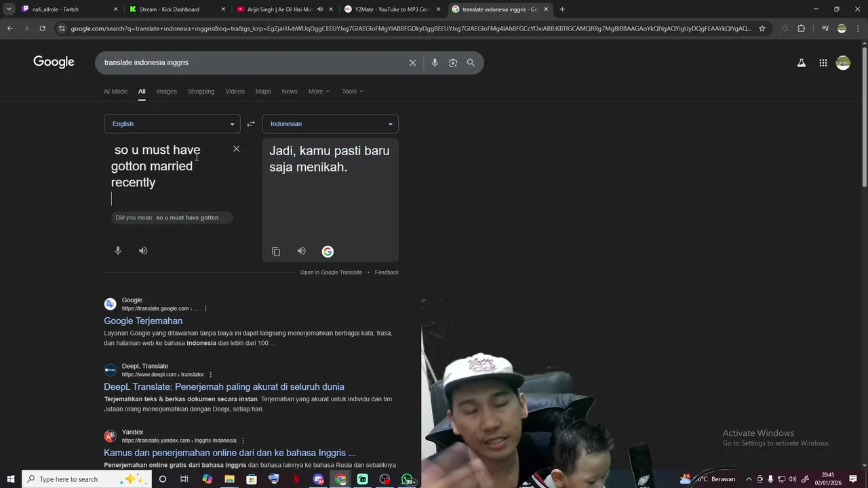Open target language Indonesian dropdown
Image resolution: width=868 pixels, height=488 pixels.
[x=330, y=124]
